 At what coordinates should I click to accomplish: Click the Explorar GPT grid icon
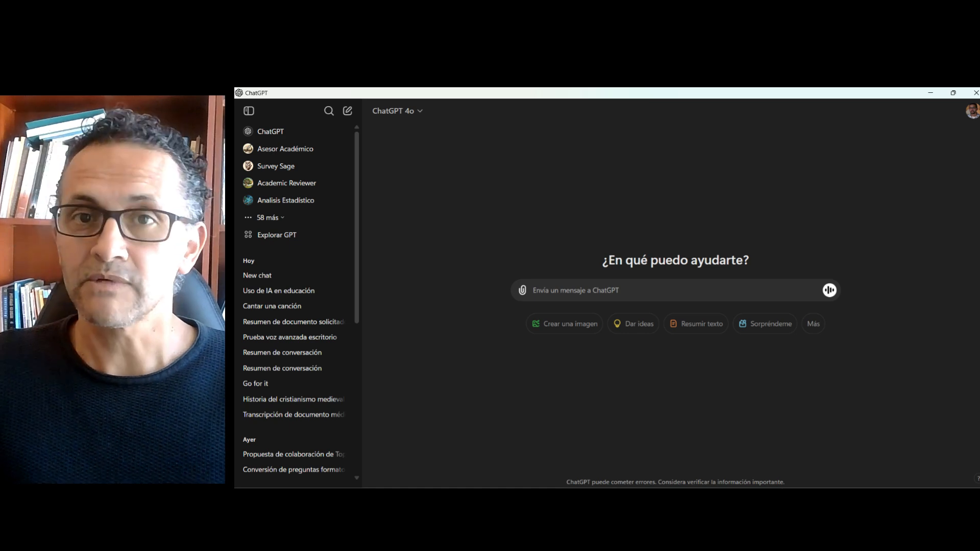(x=248, y=235)
